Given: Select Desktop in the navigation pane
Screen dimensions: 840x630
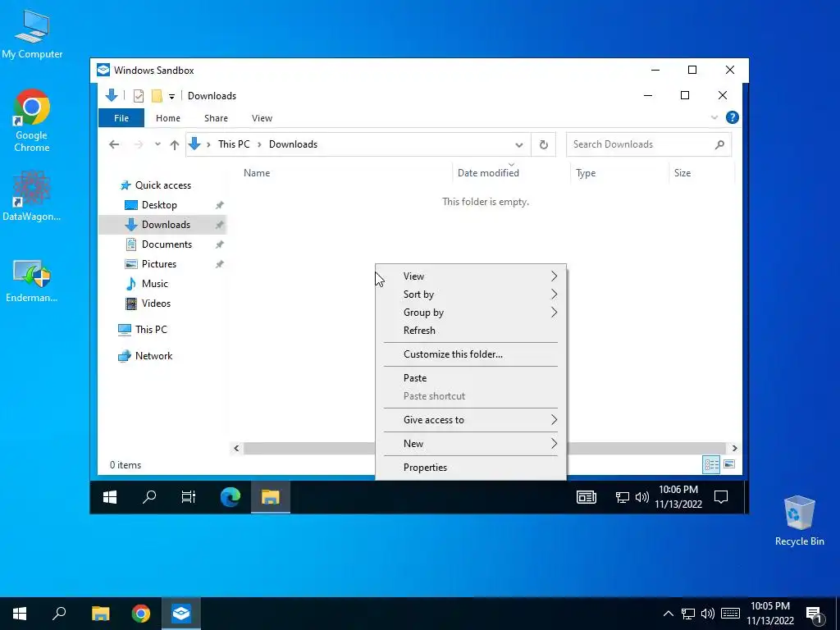Looking at the screenshot, I should pyautogui.click(x=159, y=205).
